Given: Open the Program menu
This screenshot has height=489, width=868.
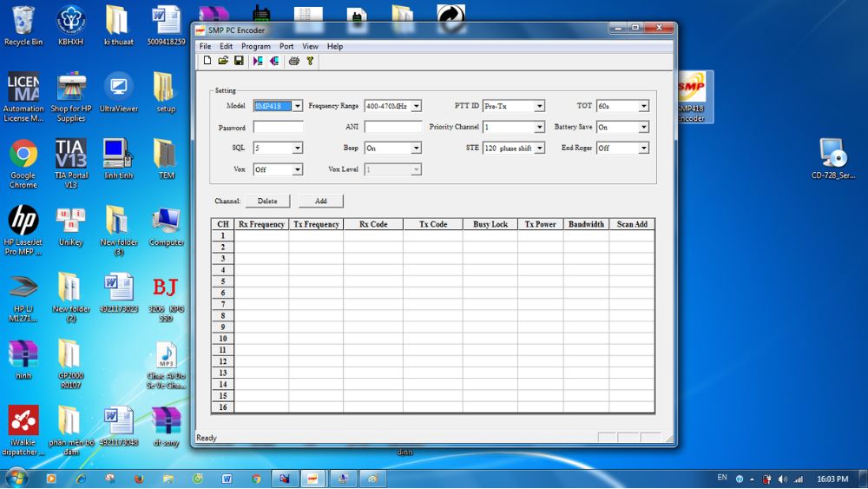Looking at the screenshot, I should pos(255,46).
